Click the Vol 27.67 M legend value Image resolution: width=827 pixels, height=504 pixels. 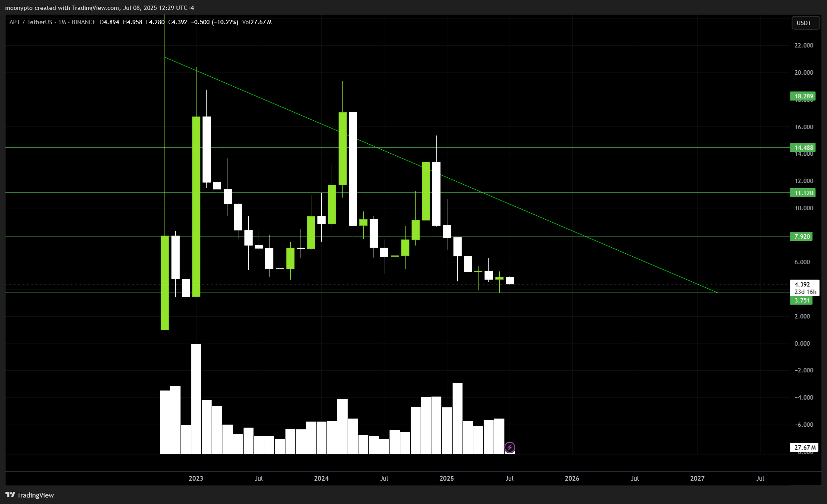pyautogui.click(x=257, y=22)
